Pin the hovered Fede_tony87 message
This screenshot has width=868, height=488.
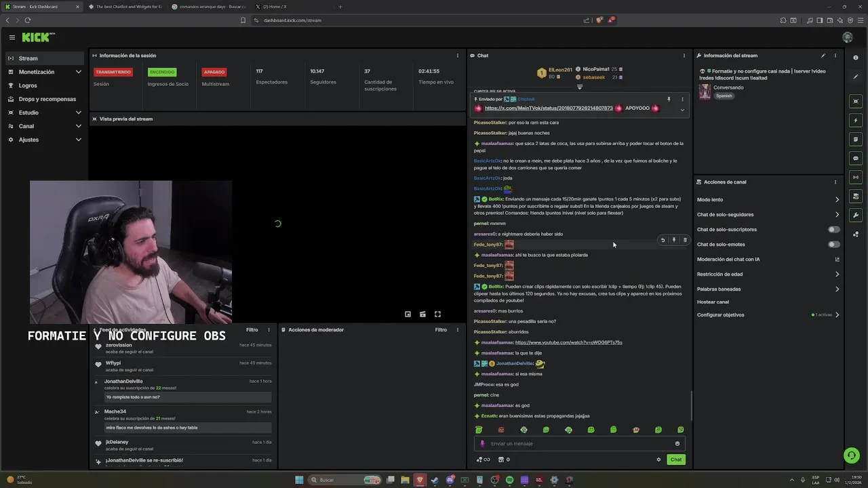point(673,240)
